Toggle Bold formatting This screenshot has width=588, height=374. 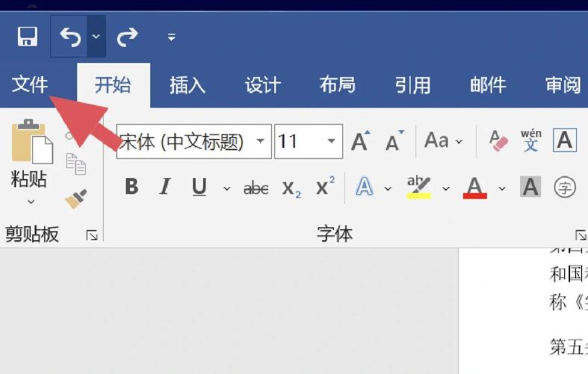(131, 186)
